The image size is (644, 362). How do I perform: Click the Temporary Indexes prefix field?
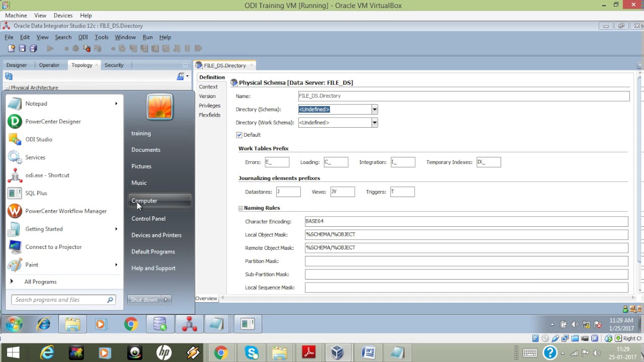pyautogui.click(x=489, y=162)
